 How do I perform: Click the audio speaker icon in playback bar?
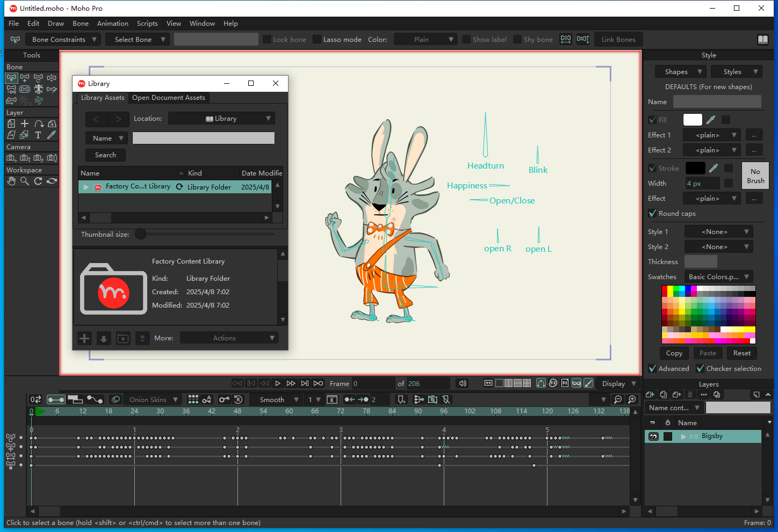pyautogui.click(x=462, y=383)
